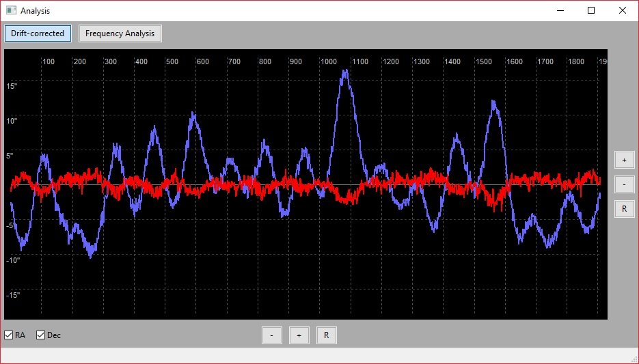Click the -15" axis label
The image size is (639, 364).
(12, 295)
